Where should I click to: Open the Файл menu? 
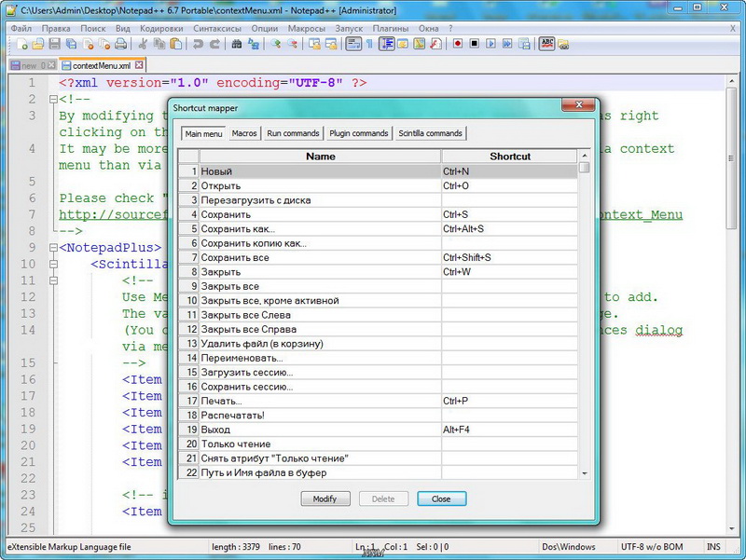(21, 29)
